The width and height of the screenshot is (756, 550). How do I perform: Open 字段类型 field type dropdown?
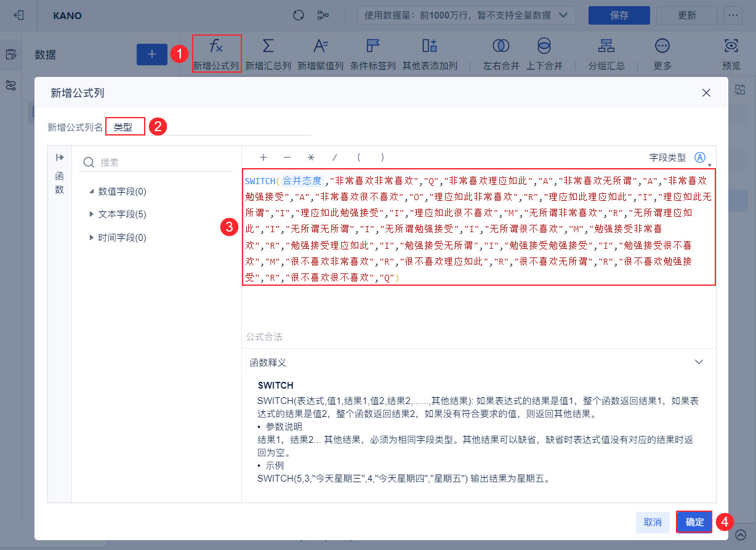pyautogui.click(x=701, y=158)
